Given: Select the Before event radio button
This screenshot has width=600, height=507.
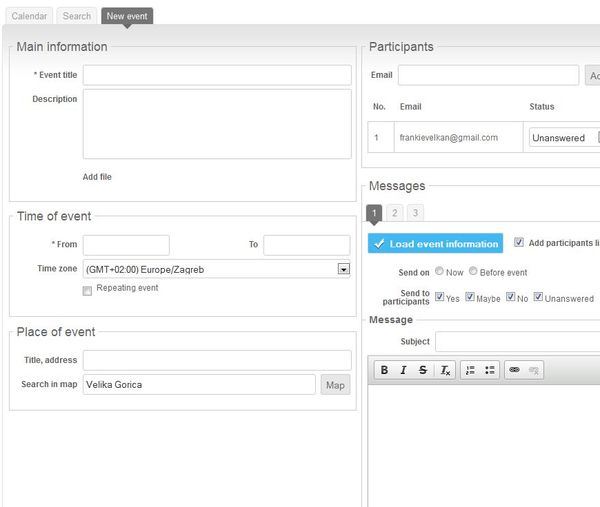Looking at the screenshot, I should (473, 271).
